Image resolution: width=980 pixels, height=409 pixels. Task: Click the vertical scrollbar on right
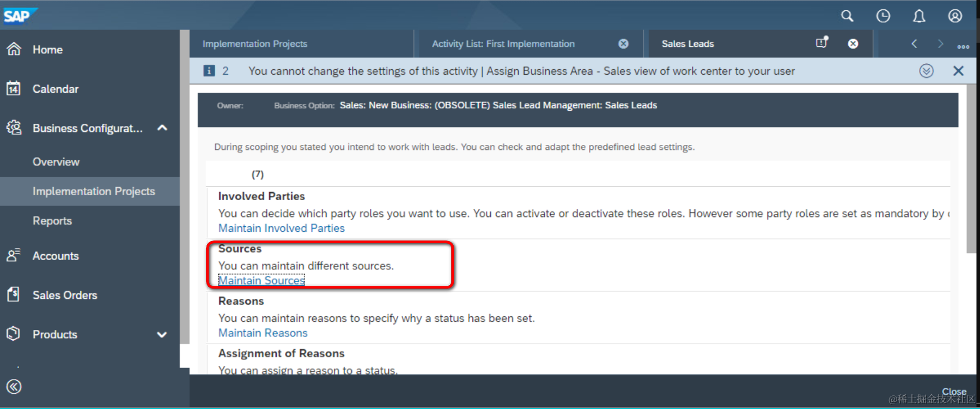[971, 169]
